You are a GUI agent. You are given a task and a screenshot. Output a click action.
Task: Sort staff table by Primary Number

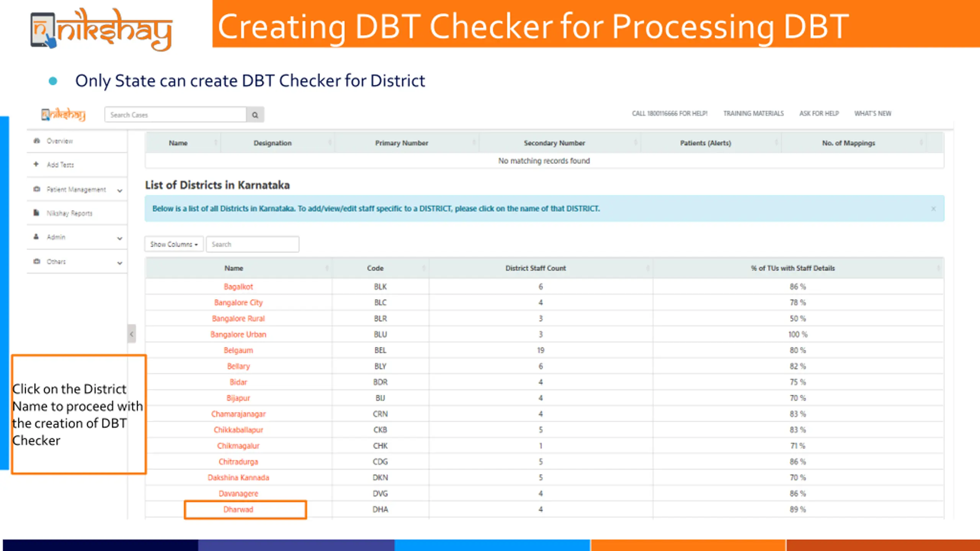[x=407, y=143]
